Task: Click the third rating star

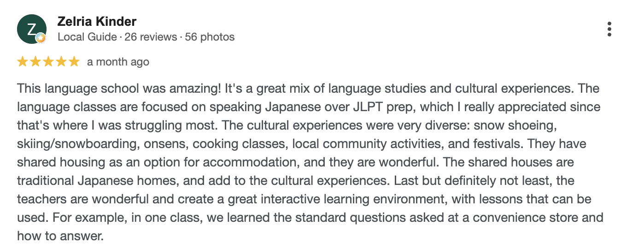Action: coord(48,62)
